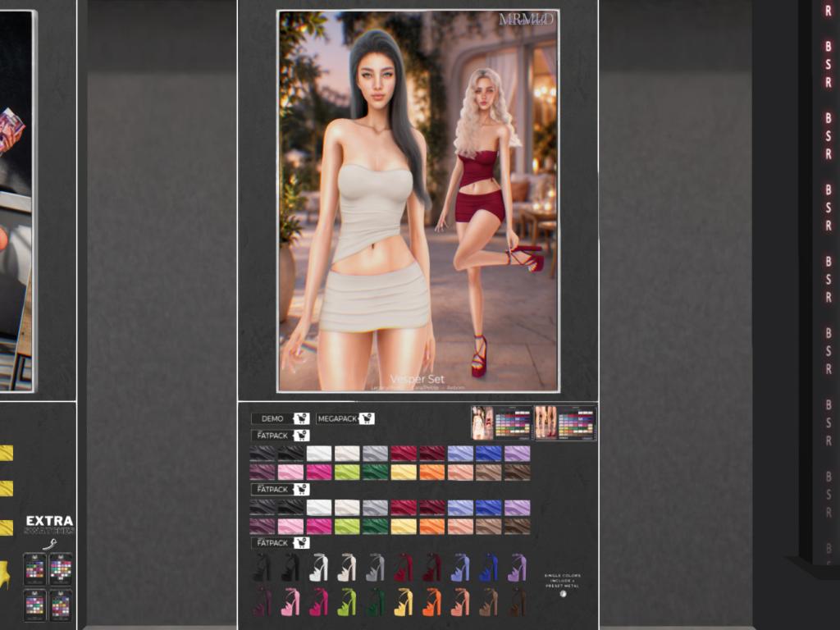Viewport: 840px width, 630px height.
Task: Pick the royal blue swatch in the top fabric grid
Action: 489,454
